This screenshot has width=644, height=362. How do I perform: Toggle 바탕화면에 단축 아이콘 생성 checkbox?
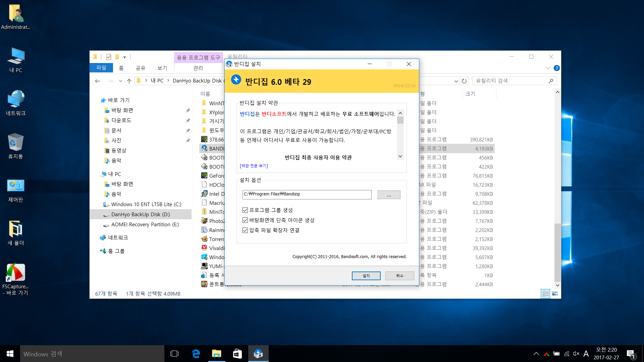(245, 220)
